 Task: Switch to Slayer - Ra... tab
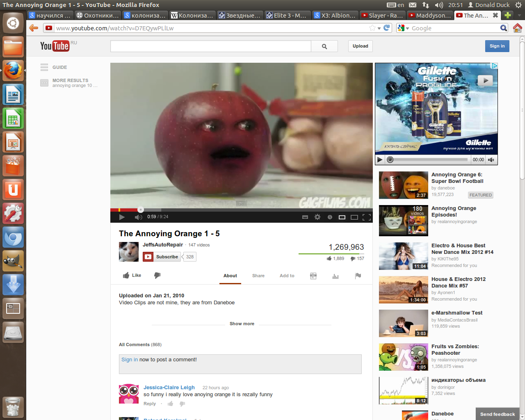[382, 15]
